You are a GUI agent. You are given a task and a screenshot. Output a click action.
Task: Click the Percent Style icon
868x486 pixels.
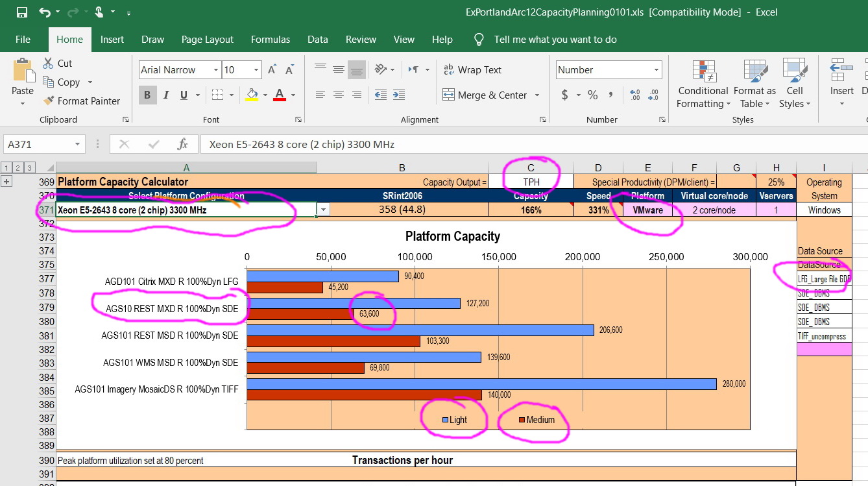pos(592,95)
